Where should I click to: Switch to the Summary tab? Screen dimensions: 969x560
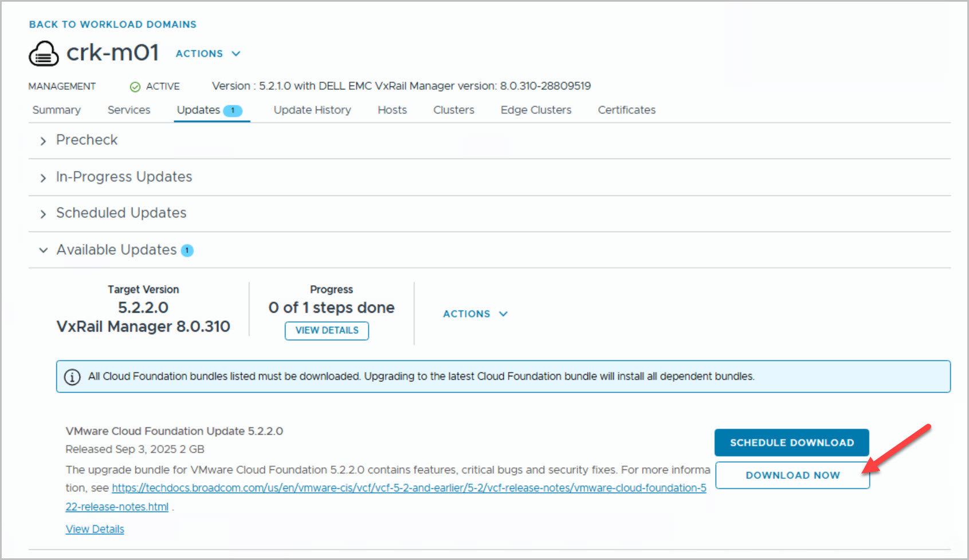[x=56, y=110]
